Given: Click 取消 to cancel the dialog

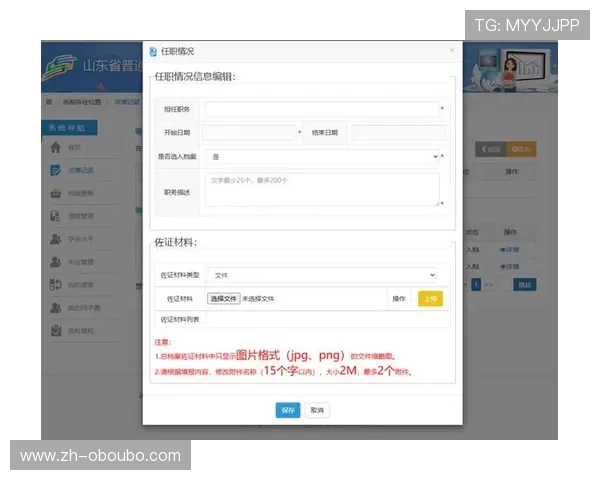Looking at the screenshot, I should tap(317, 410).
